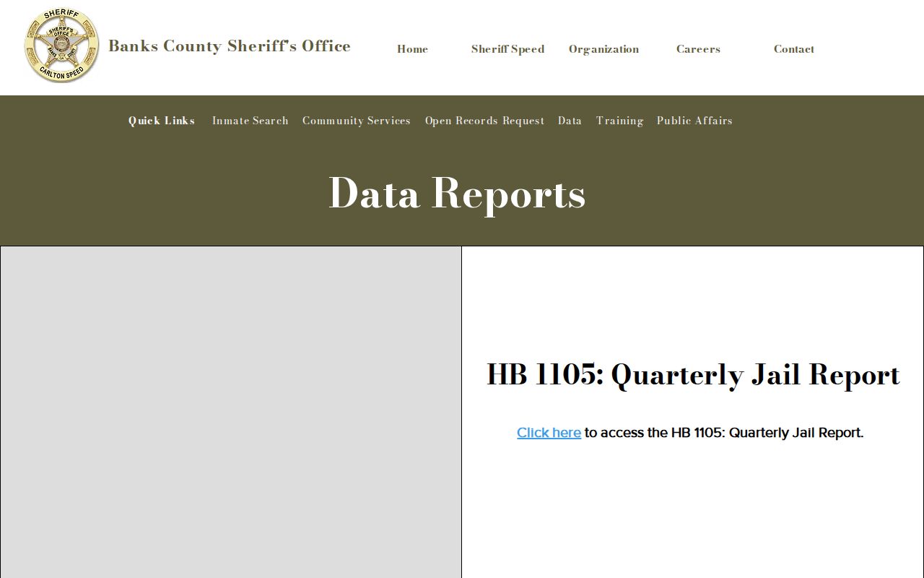
Task: Open the Contact page
Action: click(793, 49)
